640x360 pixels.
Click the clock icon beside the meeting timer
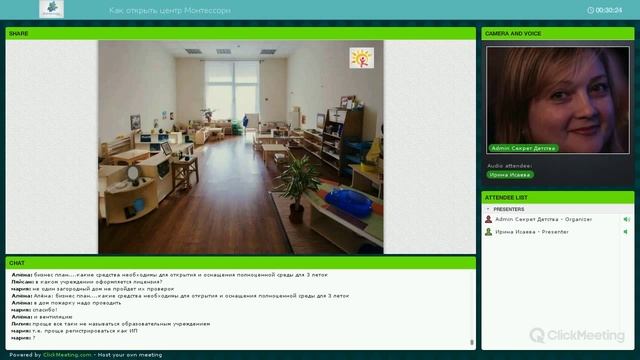590,10
